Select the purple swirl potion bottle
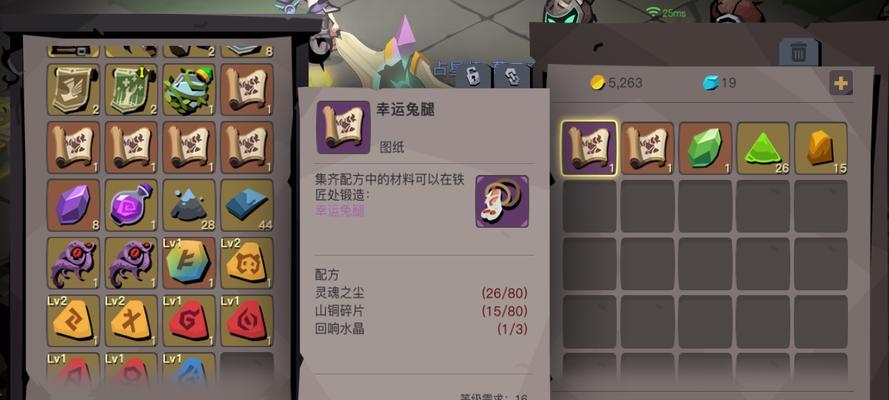This screenshot has height=400, width=889. 132,205
